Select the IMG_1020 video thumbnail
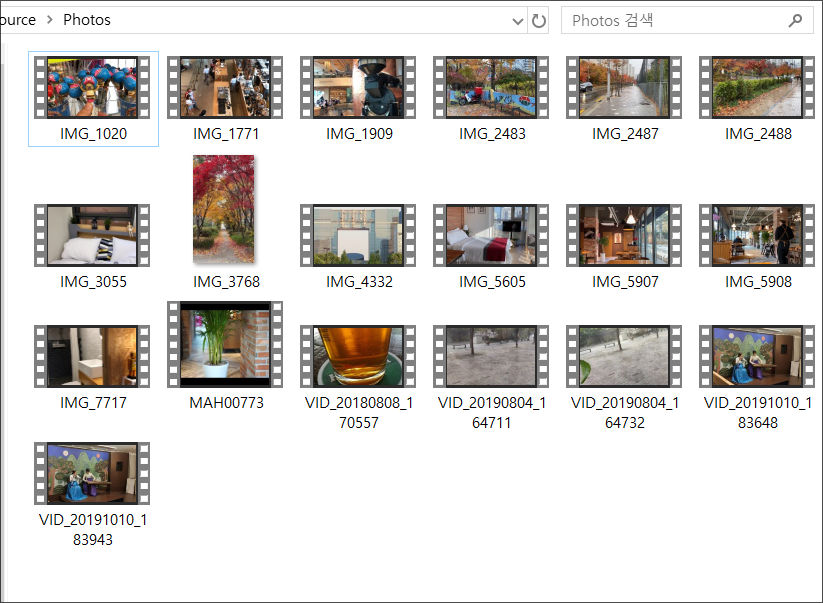This screenshot has height=603, width=823. coord(92,88)
